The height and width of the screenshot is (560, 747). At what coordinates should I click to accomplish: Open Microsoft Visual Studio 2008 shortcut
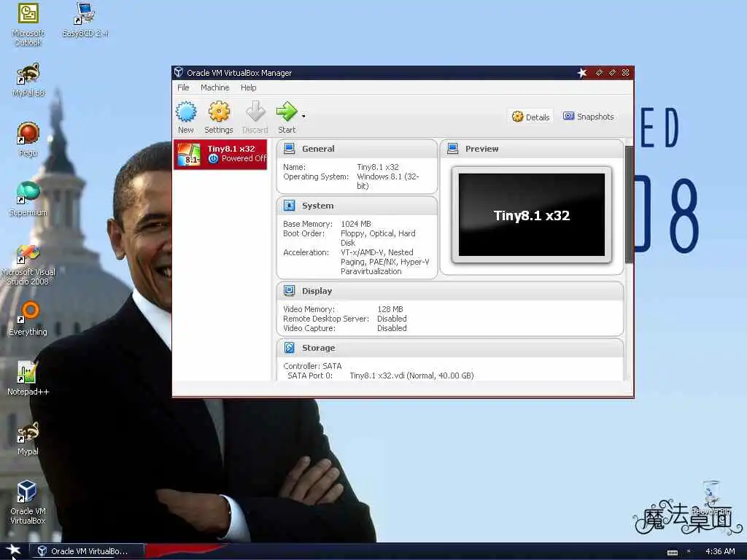pyautogui.click(x=28, y=264)
